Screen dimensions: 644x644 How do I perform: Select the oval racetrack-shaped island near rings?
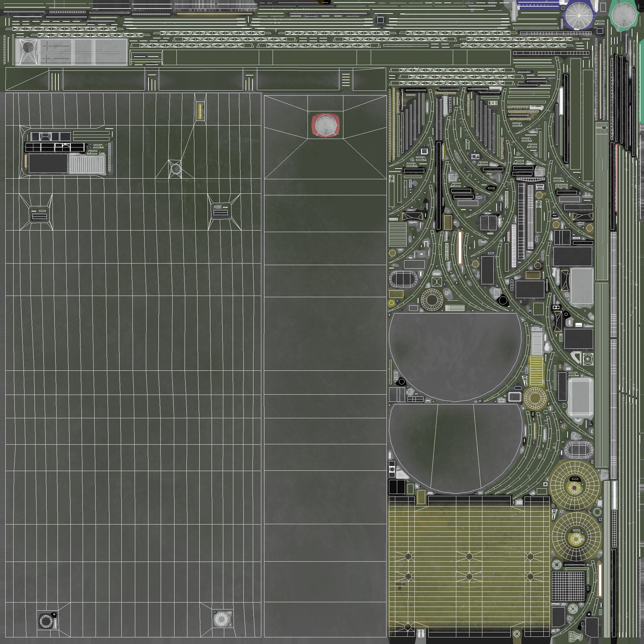point(403,279)
